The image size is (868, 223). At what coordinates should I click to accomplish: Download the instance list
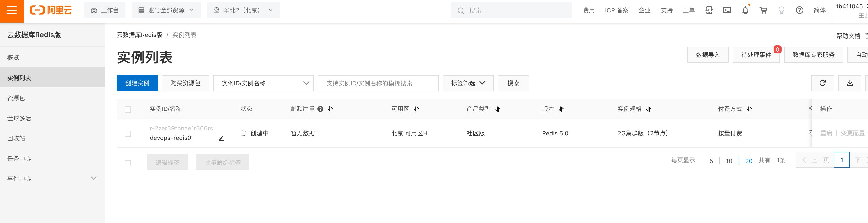click(x=849, y=83)
